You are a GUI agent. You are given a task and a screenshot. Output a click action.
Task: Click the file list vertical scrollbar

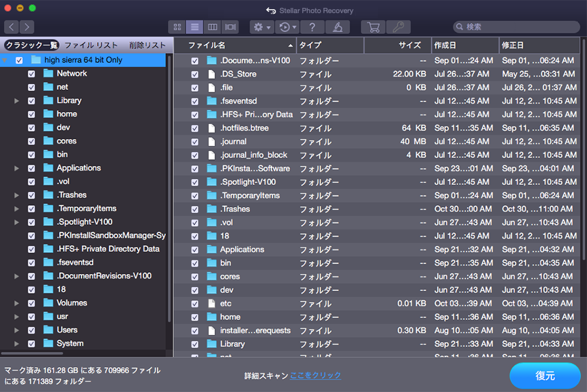[x=583, y=149]
